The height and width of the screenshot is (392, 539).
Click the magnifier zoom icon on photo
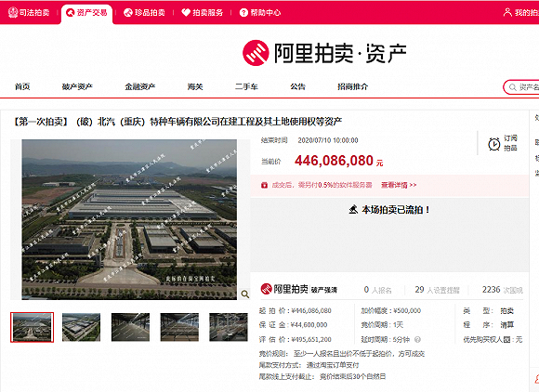click(244, 294)
